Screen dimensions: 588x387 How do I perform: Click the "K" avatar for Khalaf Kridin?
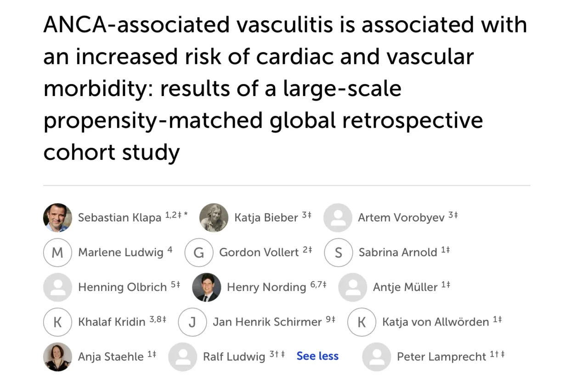[x=57, y=322]
